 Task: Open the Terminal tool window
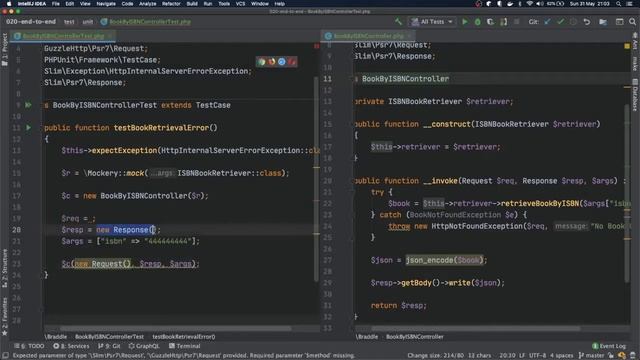click(184, 346)
